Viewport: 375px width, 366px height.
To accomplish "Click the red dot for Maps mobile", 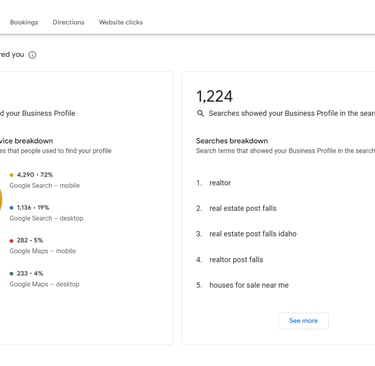I will point(11,241).
